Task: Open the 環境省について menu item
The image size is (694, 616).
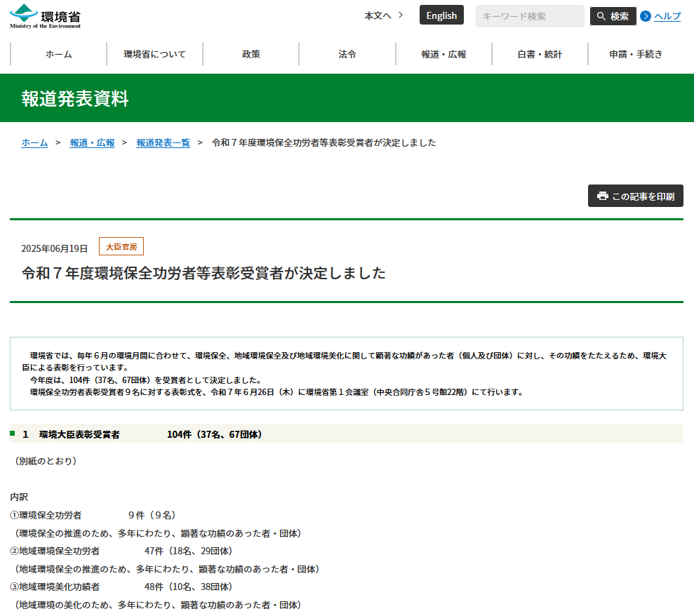Action: tap(154, 54)
